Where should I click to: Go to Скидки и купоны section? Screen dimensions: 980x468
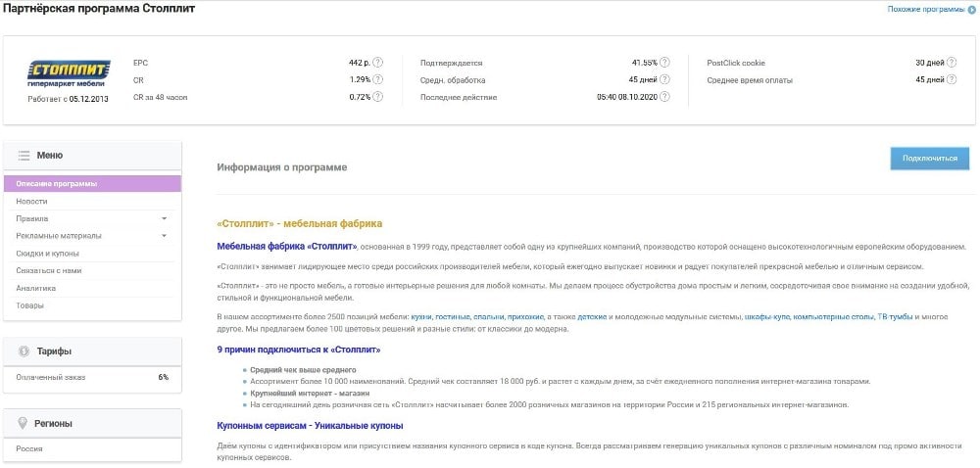click(47, 253)
